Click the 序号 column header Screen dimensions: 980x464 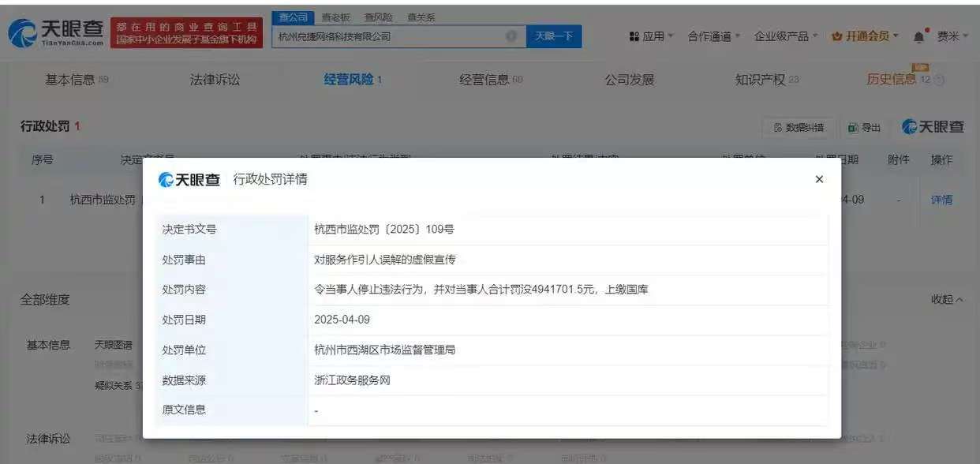click(43, 159)
